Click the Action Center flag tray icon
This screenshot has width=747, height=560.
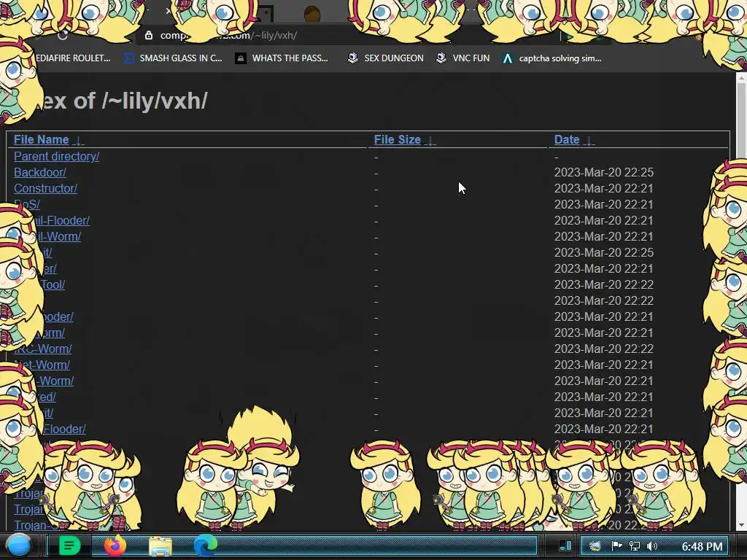(616, 546)
